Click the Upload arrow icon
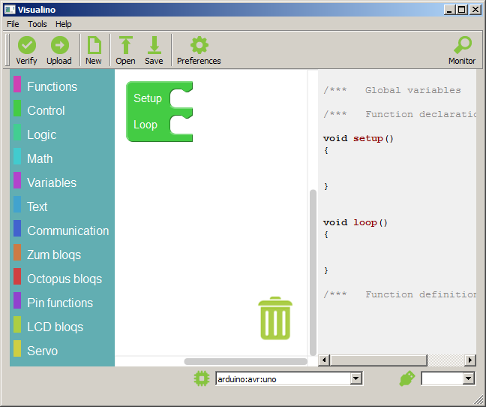Viewport: 486px width, 407px height. click(x=60, y=45)
